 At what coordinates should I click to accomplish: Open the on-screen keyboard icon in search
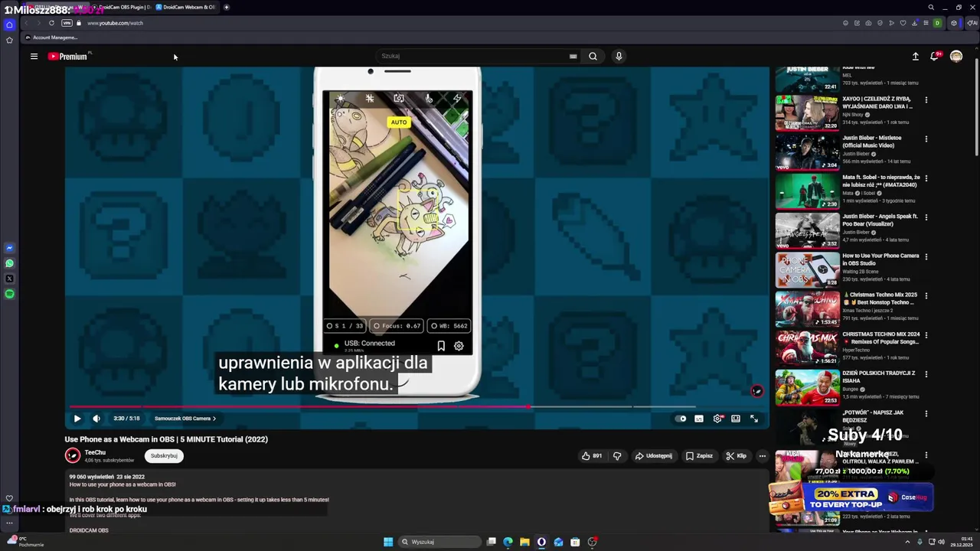(573, 56)
